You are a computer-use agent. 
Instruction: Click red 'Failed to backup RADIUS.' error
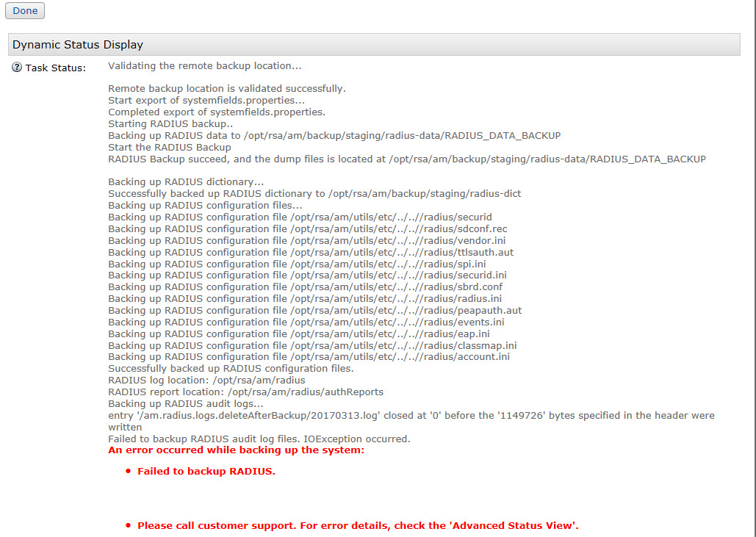(x=206, y=472)
